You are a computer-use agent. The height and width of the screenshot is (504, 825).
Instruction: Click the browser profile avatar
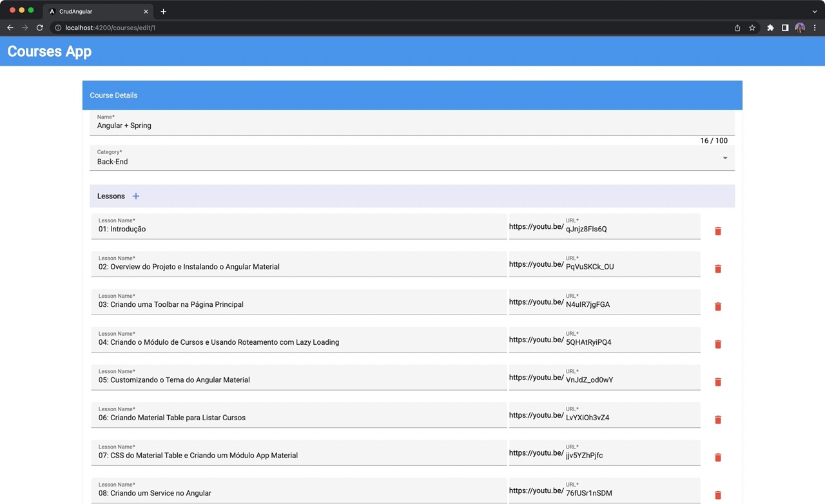800,28
